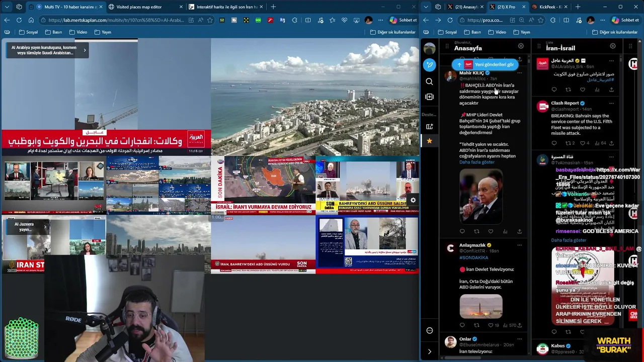This screenshot has height=362, width=644.
Task: Repost the Mahir KILIÇ Bahçeli post
Action: coord(476,231)
